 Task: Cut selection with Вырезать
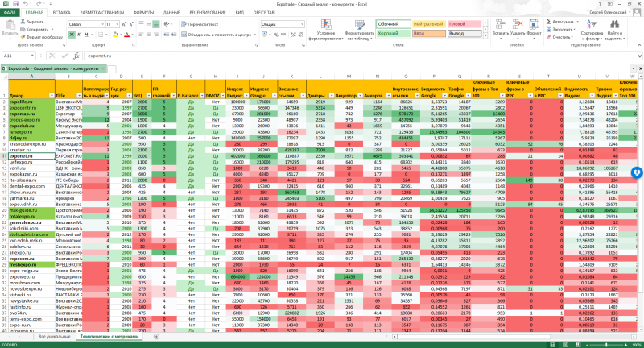point(32,22)
